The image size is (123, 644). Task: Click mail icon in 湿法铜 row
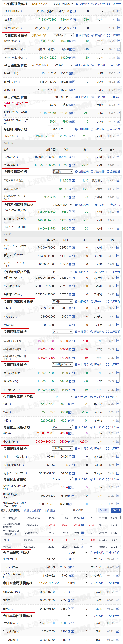click(x=74, y=20)
